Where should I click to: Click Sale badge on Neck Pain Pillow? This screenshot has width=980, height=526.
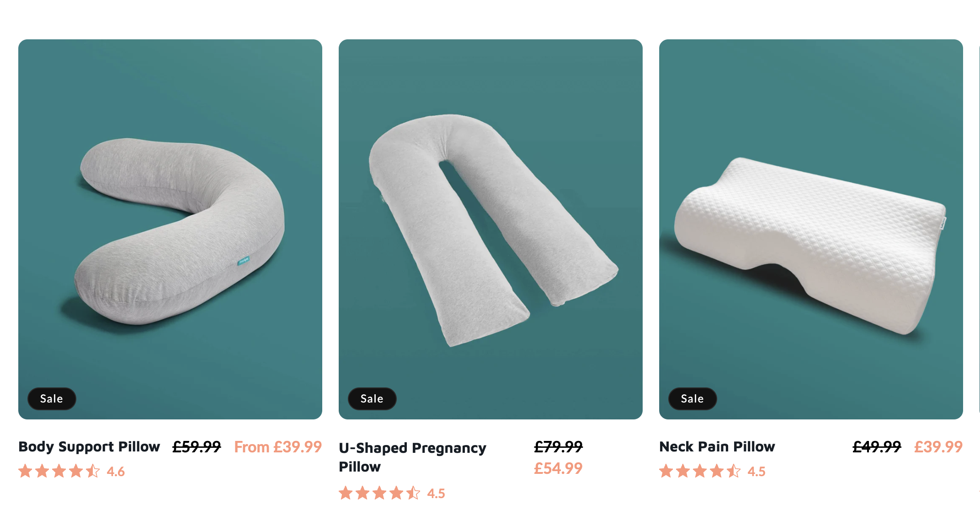pyautogui.click(x=692, y=399)
